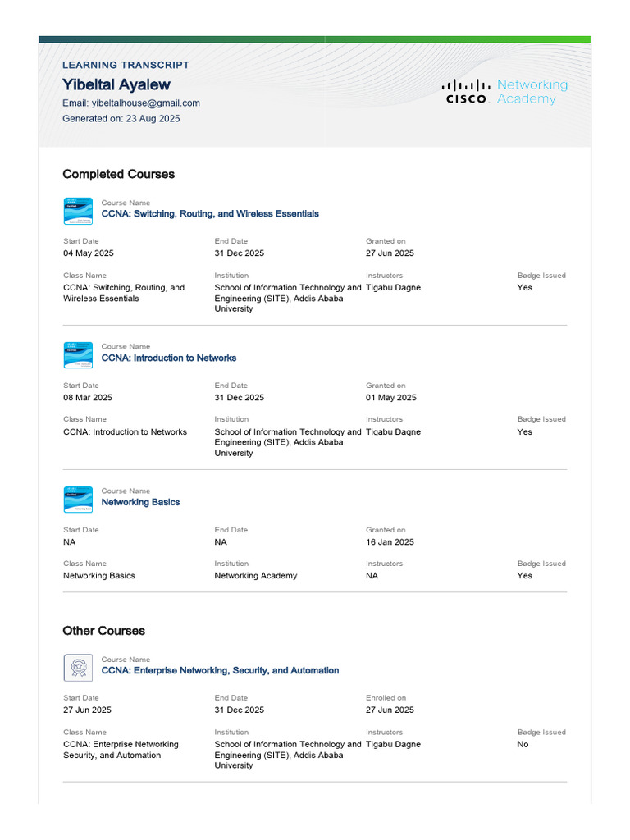Click the Badge Issued No value
This screenshot has width=630, height=840.
pyautogui.click(x=523, y=744)
